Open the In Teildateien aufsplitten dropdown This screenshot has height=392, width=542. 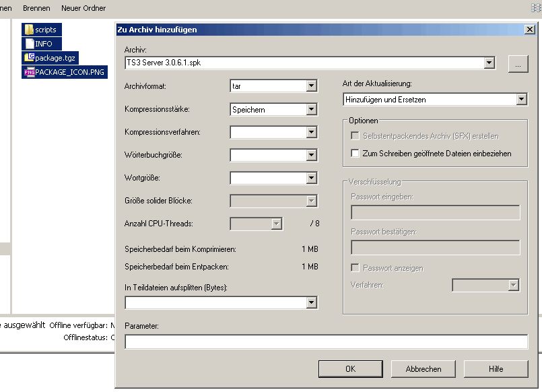click(311, 303)
